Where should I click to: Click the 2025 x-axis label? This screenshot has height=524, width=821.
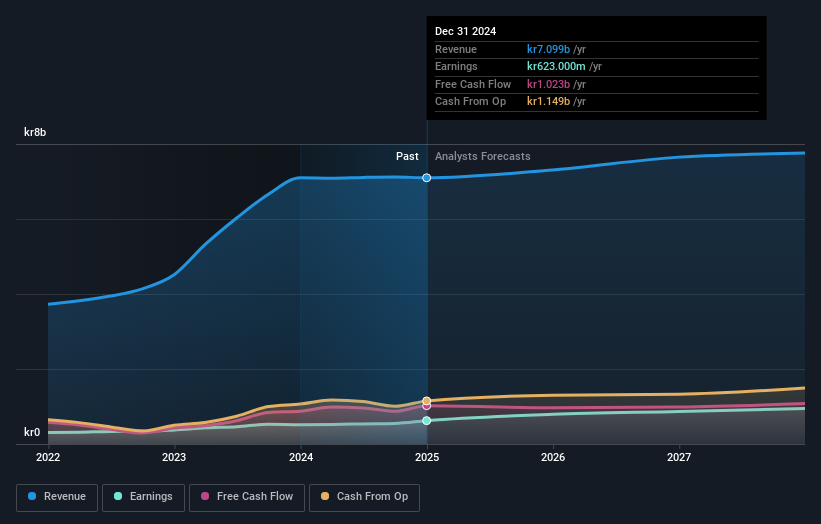pos(427,457)
